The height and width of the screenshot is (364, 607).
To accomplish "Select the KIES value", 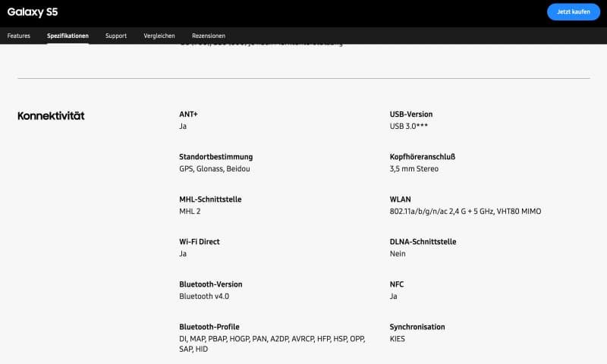I will point(397,339).
